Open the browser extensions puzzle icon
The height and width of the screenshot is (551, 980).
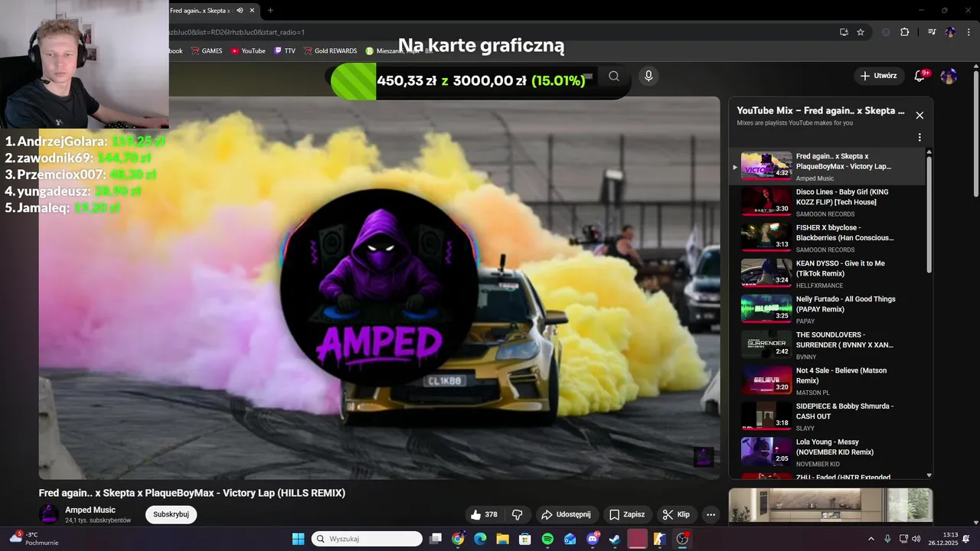[905, 32]
